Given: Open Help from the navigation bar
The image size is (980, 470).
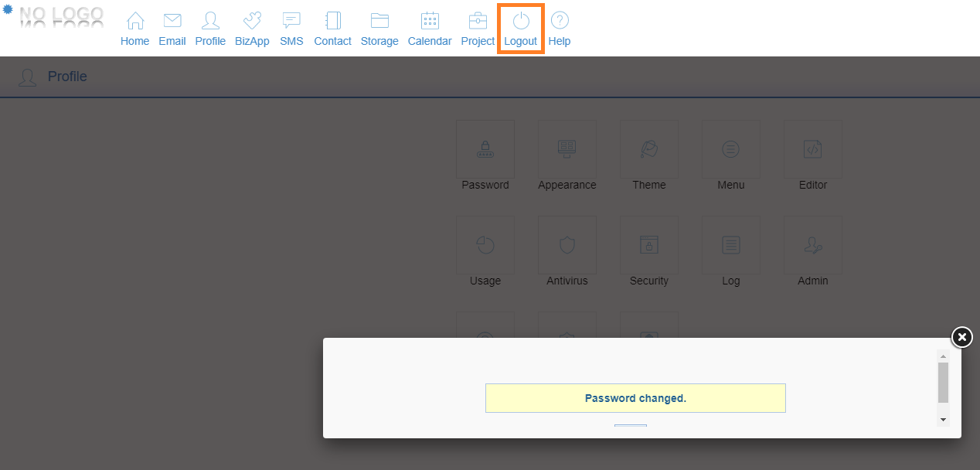Looking at the screenshot, I should pos(560,29).
